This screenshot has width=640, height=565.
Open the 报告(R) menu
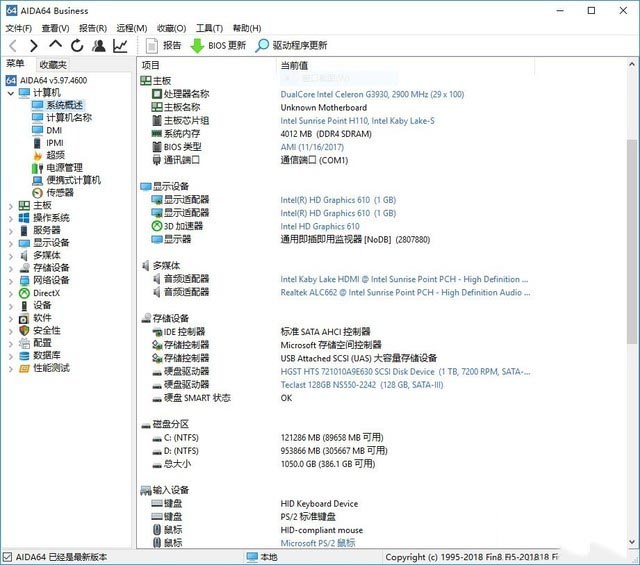click(x=93, y=28)
